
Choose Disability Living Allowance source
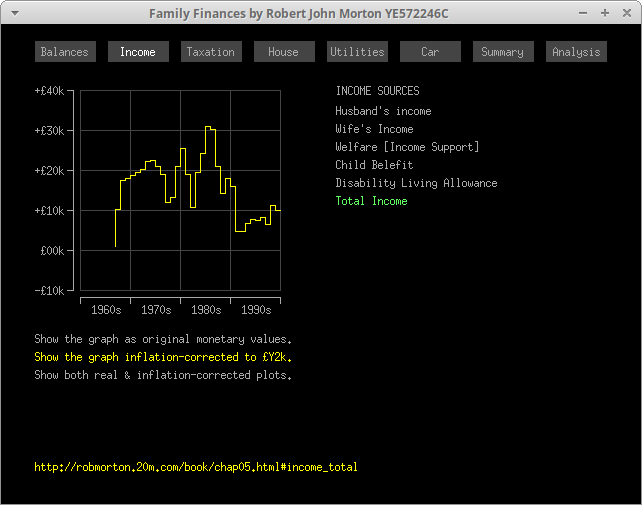coord(416,183)
